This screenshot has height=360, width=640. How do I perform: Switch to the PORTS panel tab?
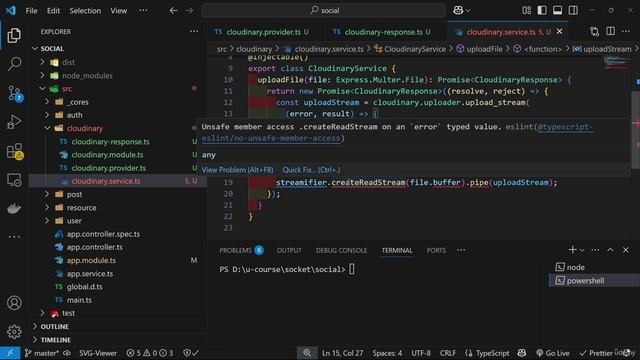point(436,250)
